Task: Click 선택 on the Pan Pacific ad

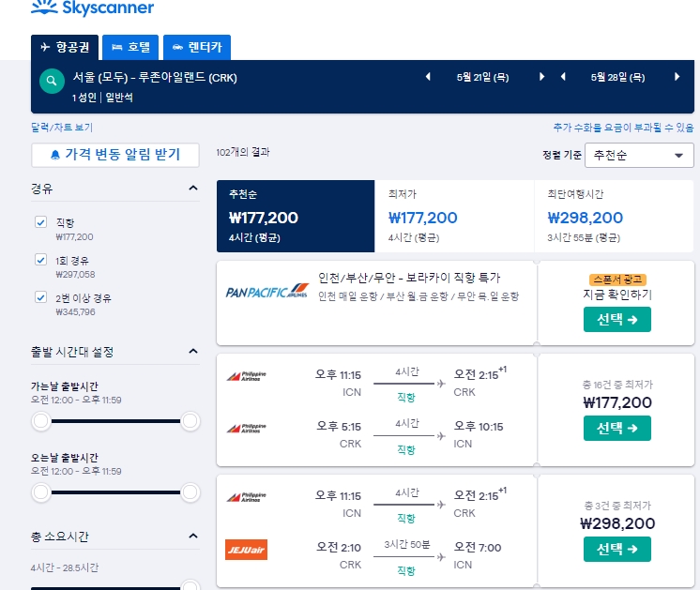Action: click(x=617, y=320)
